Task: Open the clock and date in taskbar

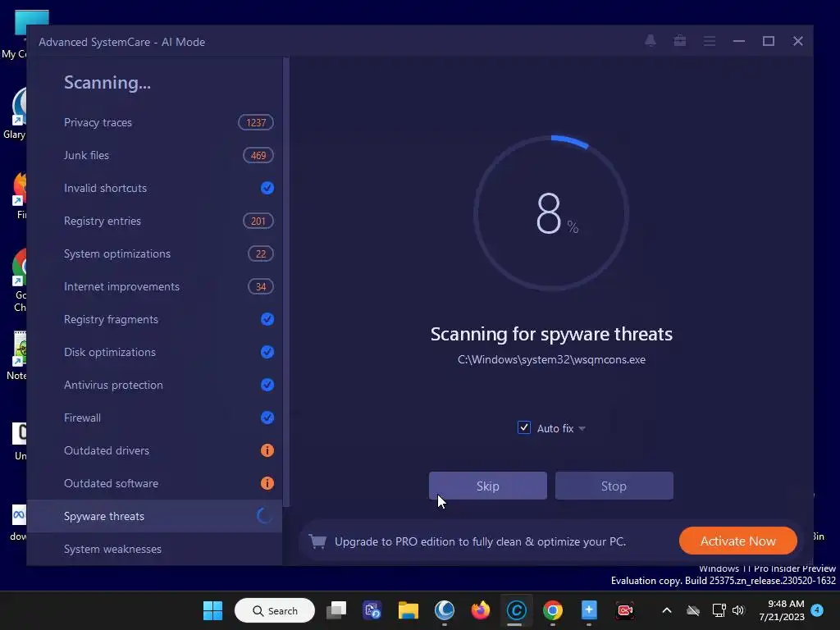Action: [782, 610]
